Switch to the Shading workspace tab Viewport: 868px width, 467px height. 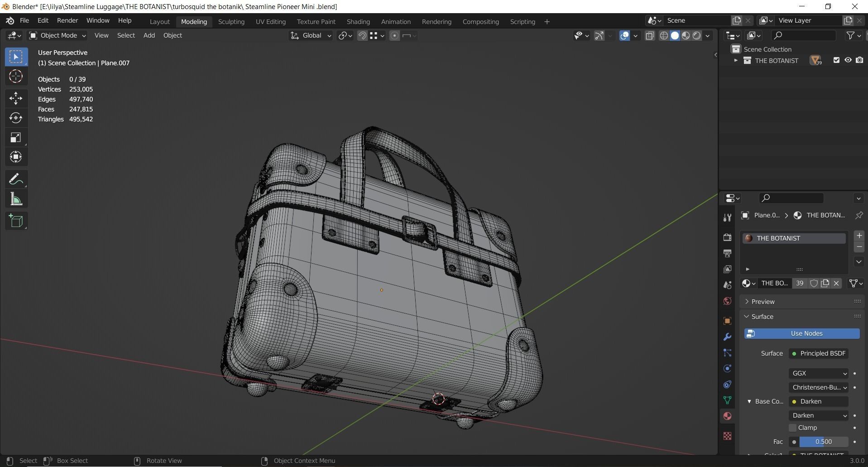[358, 22]
